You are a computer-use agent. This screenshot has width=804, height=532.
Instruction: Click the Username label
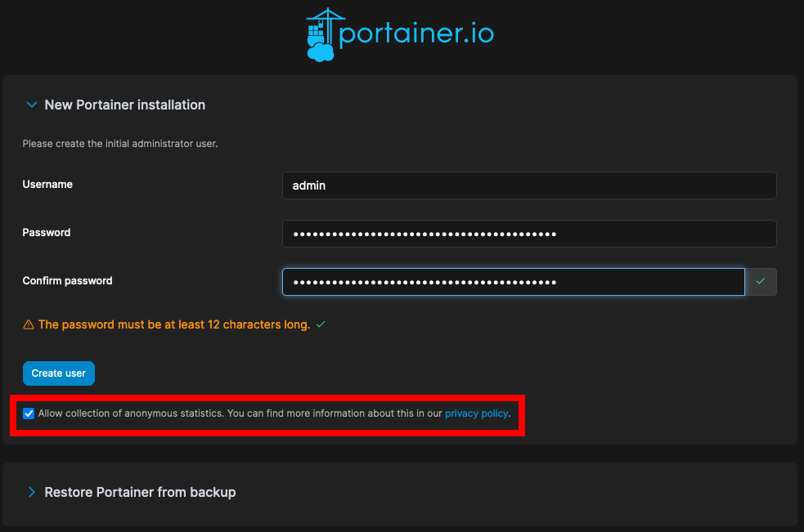pyautogui.click(x=47, y=185)
